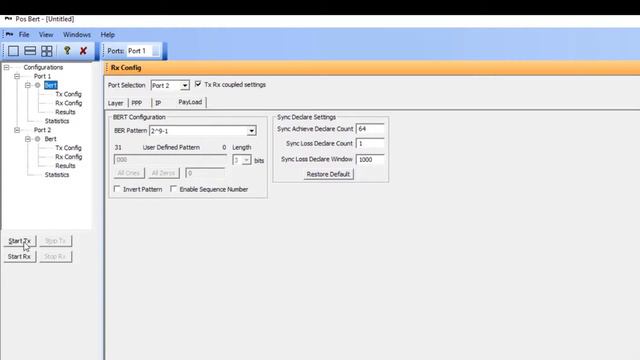
Task: Click the field next to All Zeros
Action: pyautogui.click(x=205, y=173)
